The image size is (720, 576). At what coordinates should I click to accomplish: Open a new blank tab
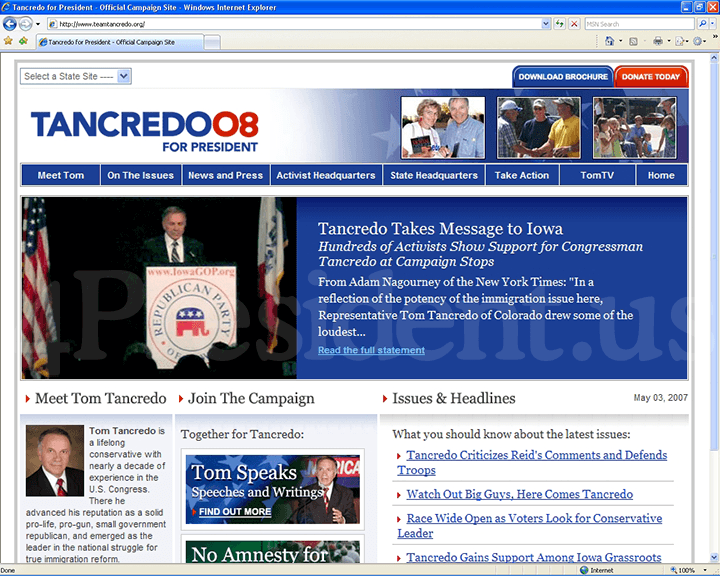212,42
